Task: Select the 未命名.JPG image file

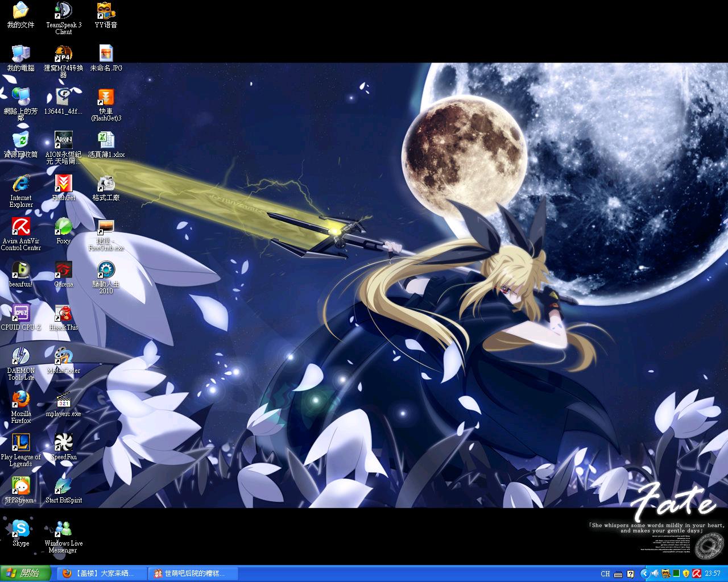Action: coord(106,55)
